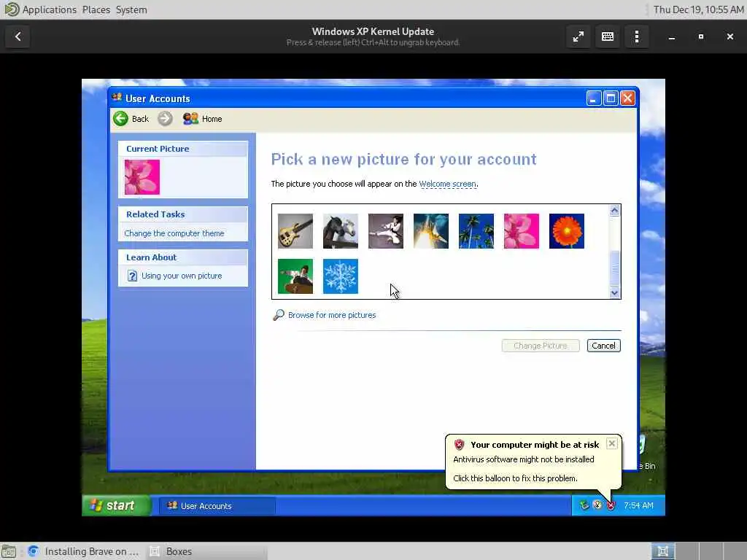Viewport: 747px width, 560px height.
Task: Open the Windows XP Start menu
Action: click(x=117, y=505)
